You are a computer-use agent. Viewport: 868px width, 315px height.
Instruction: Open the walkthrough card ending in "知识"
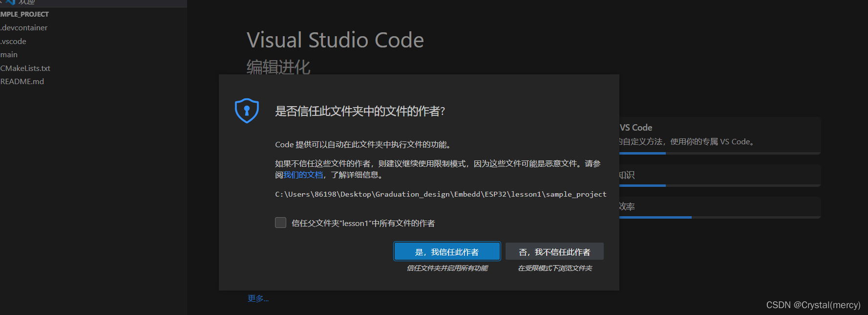pos(720,176)
